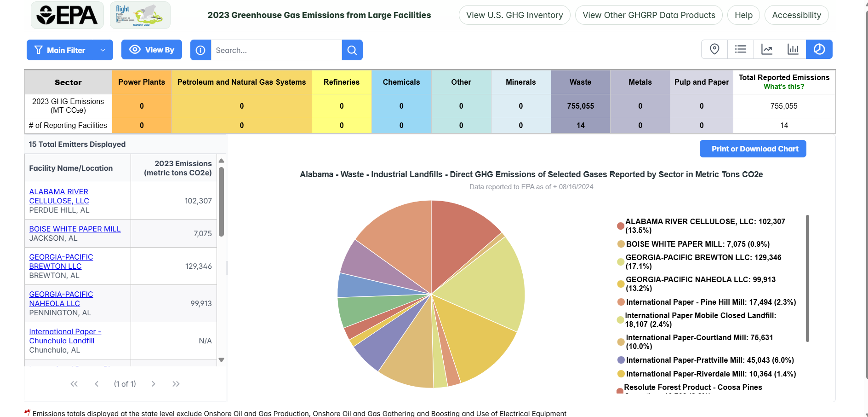
Task: Toggle the pie chart view
Action: coord(819,49)
